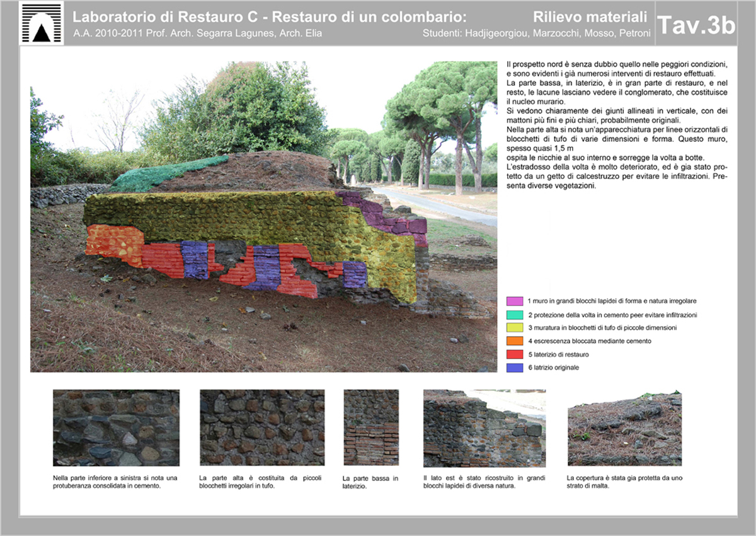Click legend text '1 muro in grandi blocchi lapidei'

612,301
